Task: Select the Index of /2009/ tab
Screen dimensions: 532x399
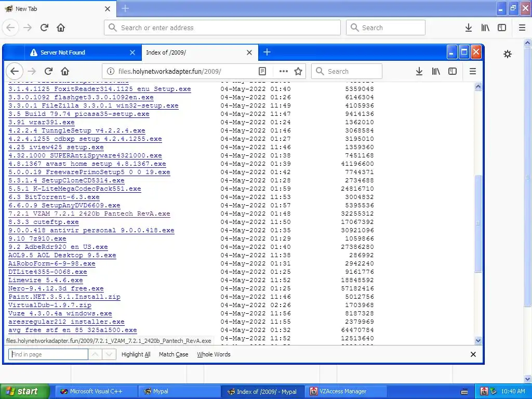Action: (199, 52)
